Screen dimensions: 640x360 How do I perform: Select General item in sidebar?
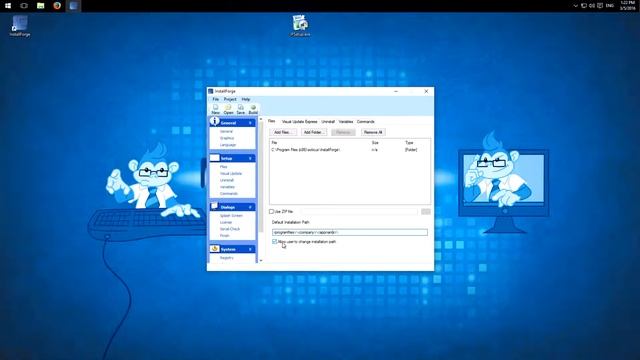pos(227,131)
